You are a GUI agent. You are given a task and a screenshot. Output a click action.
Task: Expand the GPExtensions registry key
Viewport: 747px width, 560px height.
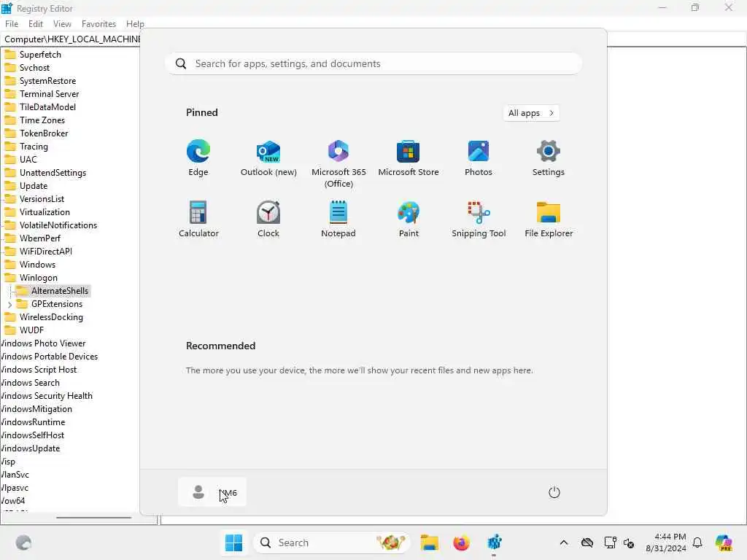10,304
